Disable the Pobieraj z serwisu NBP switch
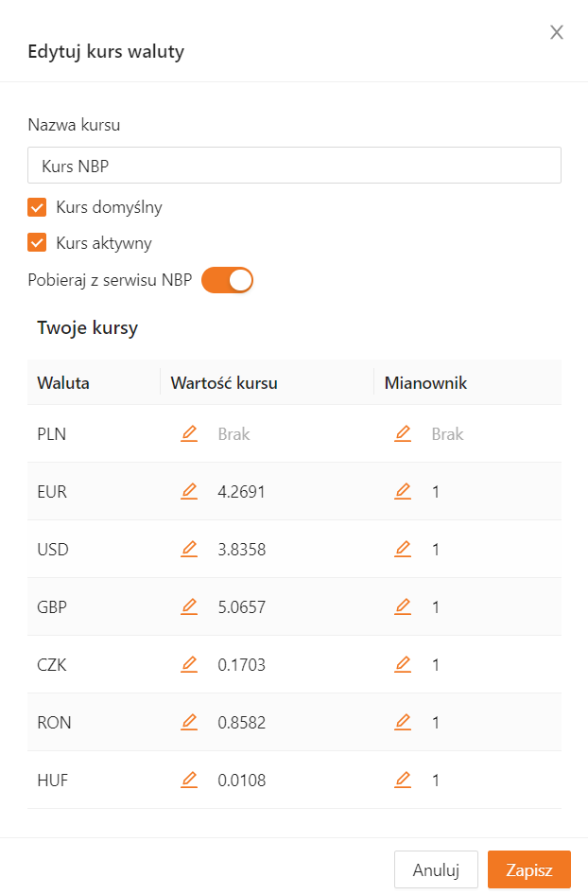588x895 pixels. click(228, 280)
